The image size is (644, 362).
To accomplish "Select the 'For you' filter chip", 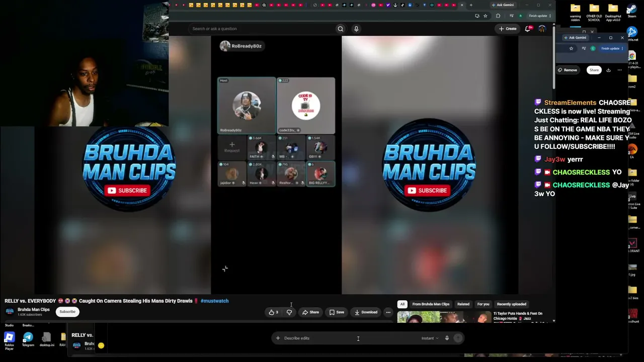I will [483, 304].
